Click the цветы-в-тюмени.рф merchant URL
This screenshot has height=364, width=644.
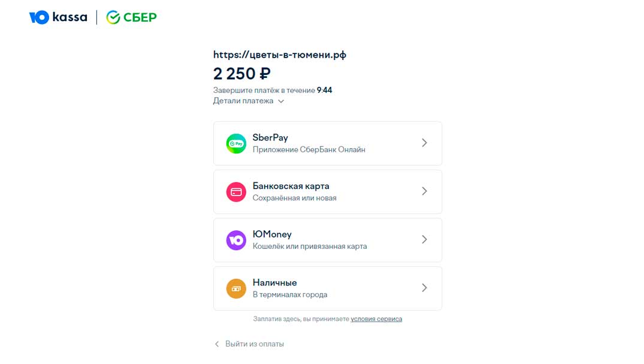(280, 55)
